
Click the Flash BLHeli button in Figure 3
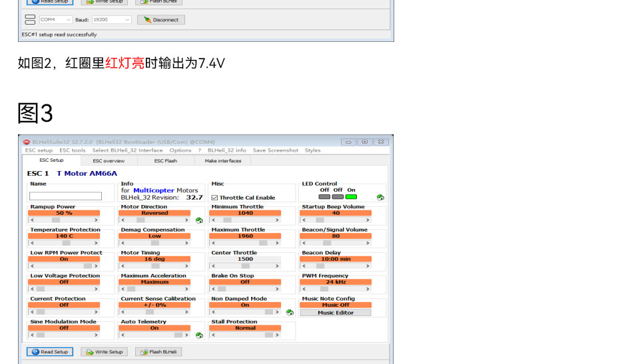(x=158, y=351)
